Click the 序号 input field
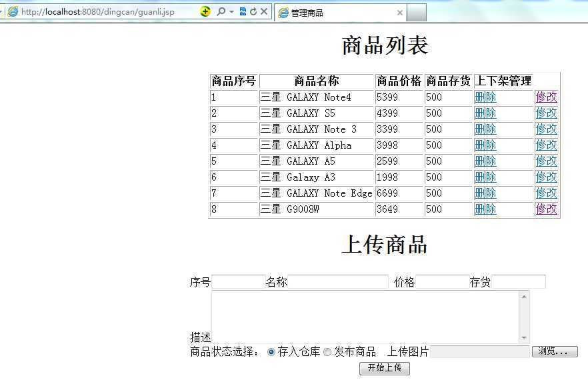Image resolution: width=588 pixels, height=390 pixels. (x=239, y=281)
